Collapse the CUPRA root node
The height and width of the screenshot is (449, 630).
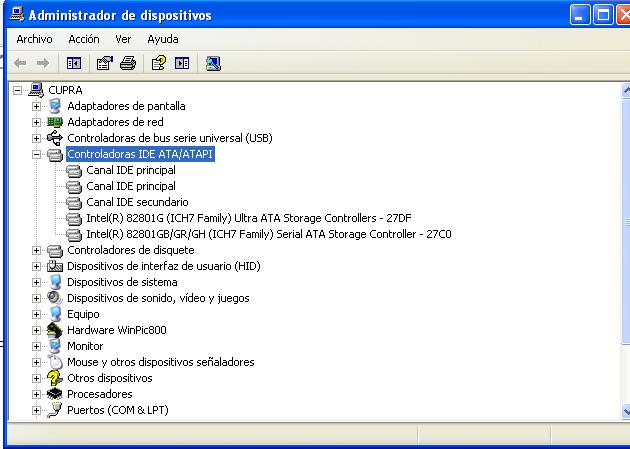[17, 90]
